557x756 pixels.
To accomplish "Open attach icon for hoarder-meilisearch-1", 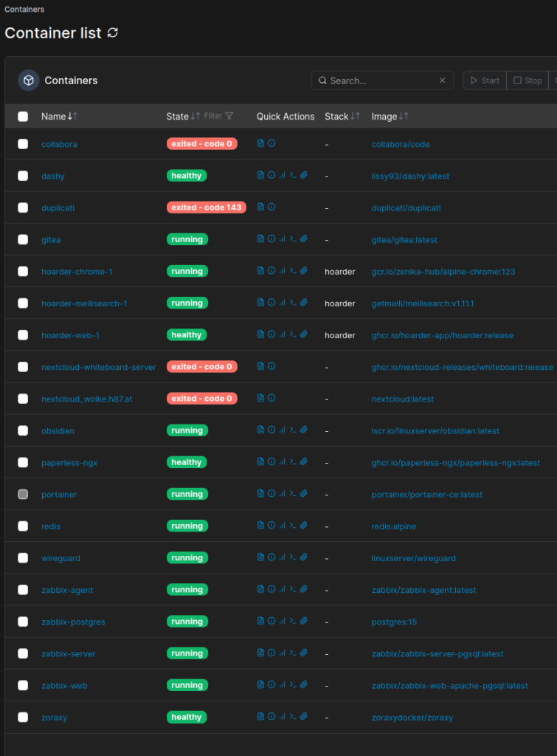I will coord(303,302).
